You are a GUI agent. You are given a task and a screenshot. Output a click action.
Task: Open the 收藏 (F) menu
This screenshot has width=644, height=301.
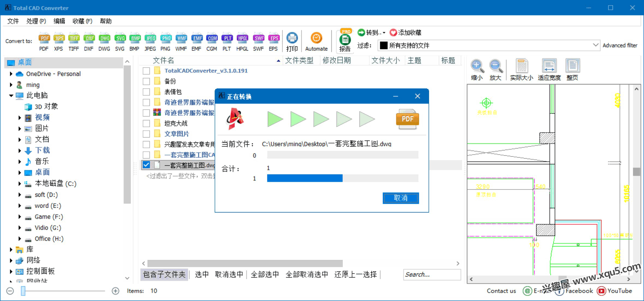(x=82, y=21)
